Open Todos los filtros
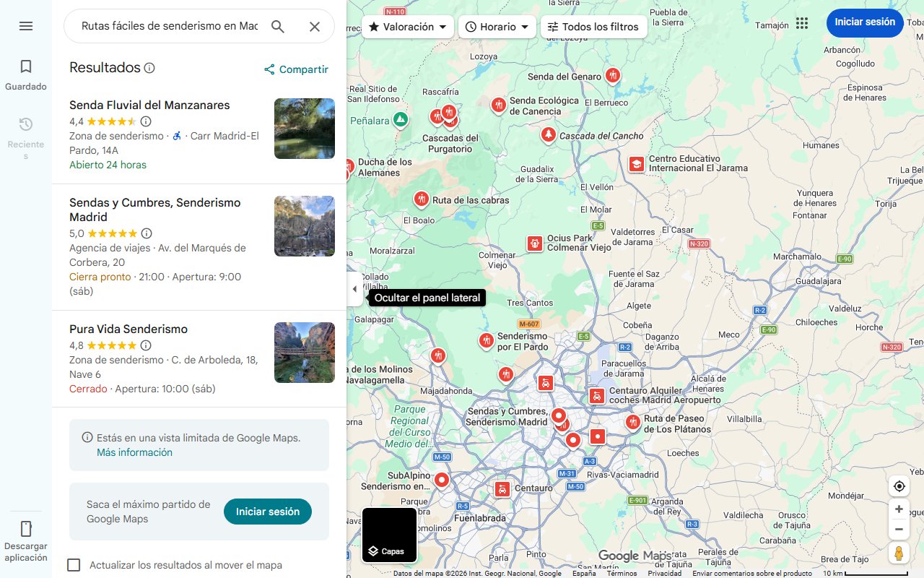 coord(595,26)
